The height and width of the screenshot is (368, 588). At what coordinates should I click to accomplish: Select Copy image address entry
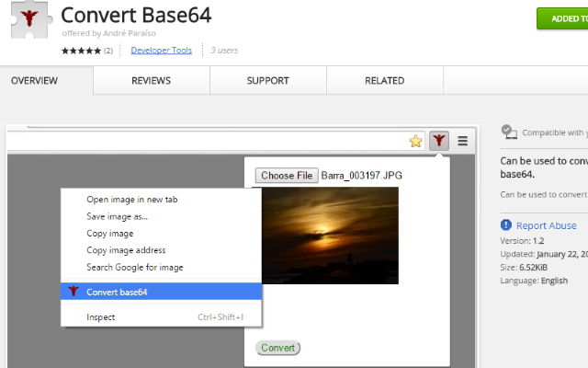162,250
